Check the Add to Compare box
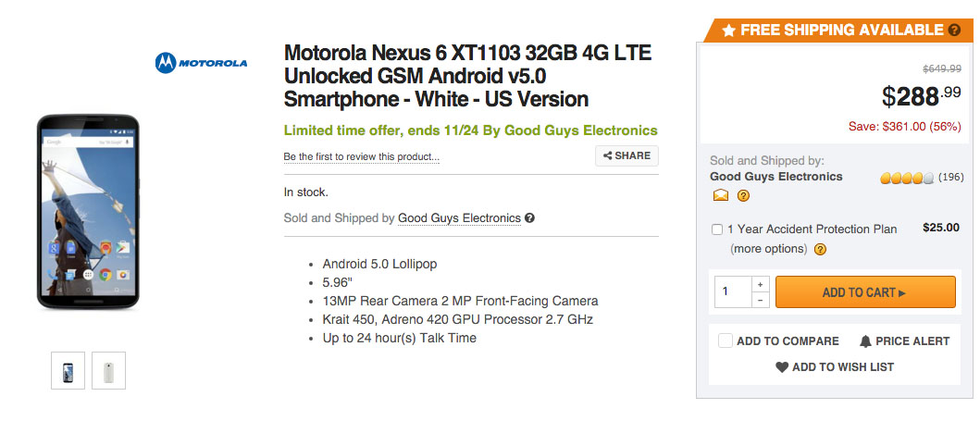 click(726, 341)
